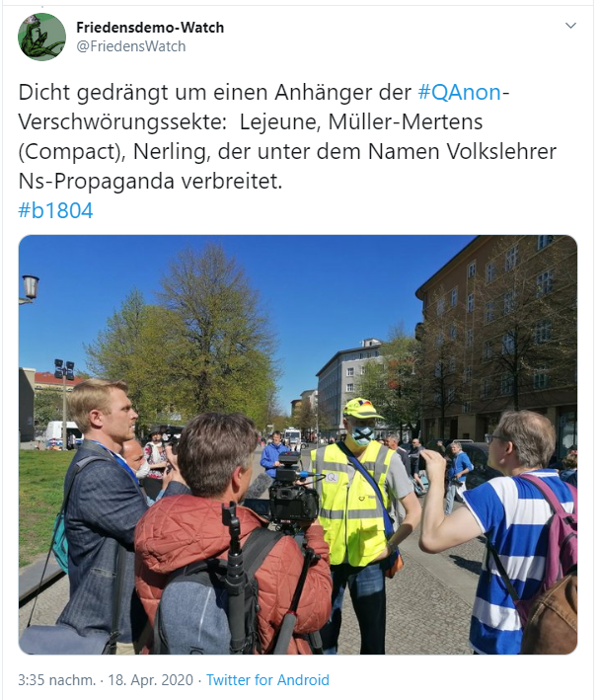Follow the #b1804 hashtag link
Image resolution: width=599 pixels, height=700 pixels.
[56, 210]
